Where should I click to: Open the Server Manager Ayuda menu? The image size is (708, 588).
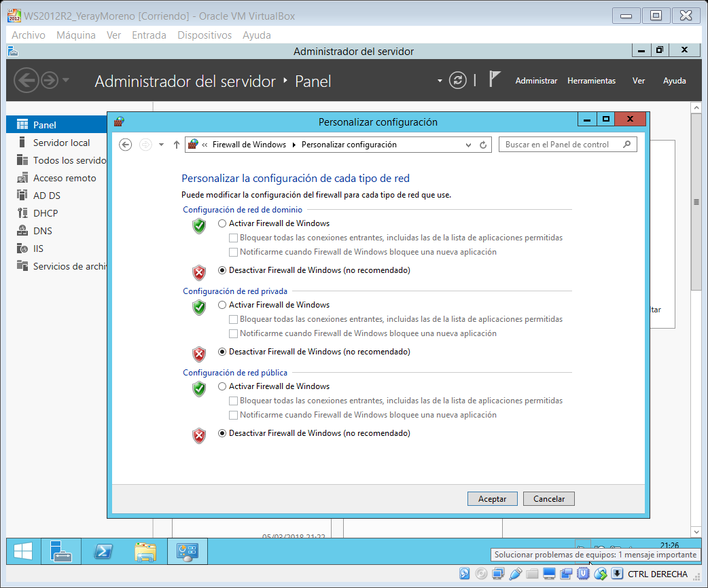674,81
